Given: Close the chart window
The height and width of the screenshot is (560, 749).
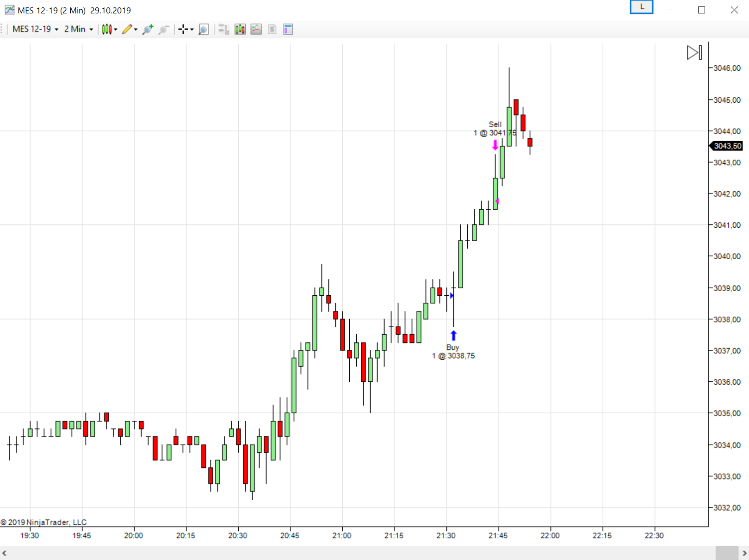Looking at the screenshot, I should pos(734,10).
